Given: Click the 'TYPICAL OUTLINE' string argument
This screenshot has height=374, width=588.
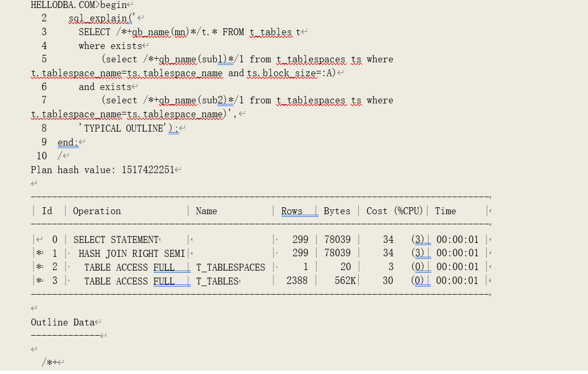Looking at the screenshot, I should pos(122,128).
